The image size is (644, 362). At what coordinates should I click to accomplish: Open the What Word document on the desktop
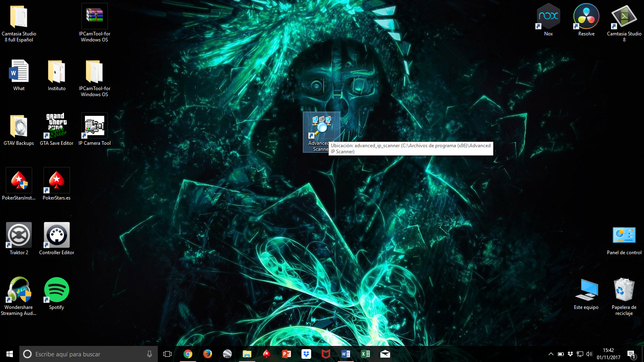click(x=19, y=75)
